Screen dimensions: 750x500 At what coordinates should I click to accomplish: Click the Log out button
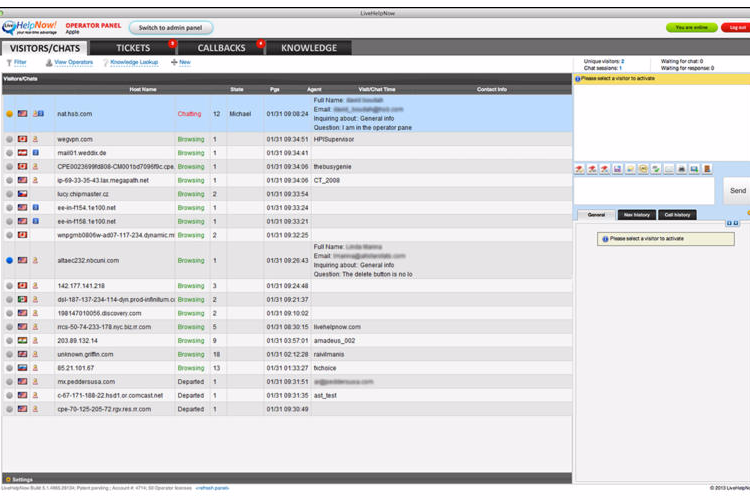coord(737,28)
